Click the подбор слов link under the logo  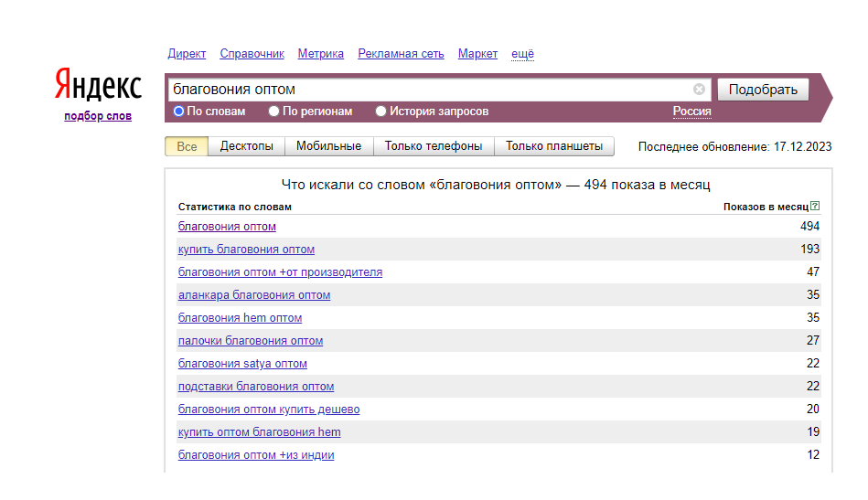point(98,116)
